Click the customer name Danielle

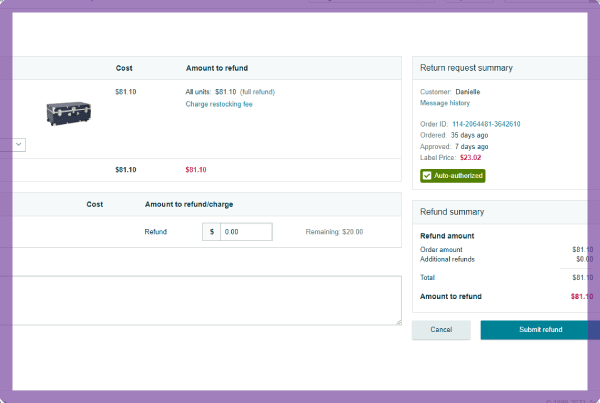(x=482, y=91)
